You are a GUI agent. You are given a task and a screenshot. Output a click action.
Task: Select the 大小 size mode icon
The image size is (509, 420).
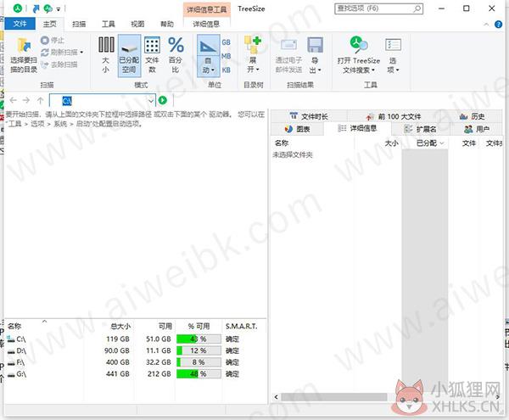[x=106, y=45]
